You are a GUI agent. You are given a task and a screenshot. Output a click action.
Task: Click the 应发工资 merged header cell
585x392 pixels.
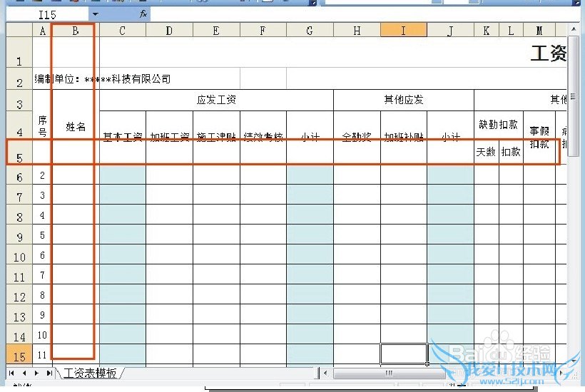[216, 100]
